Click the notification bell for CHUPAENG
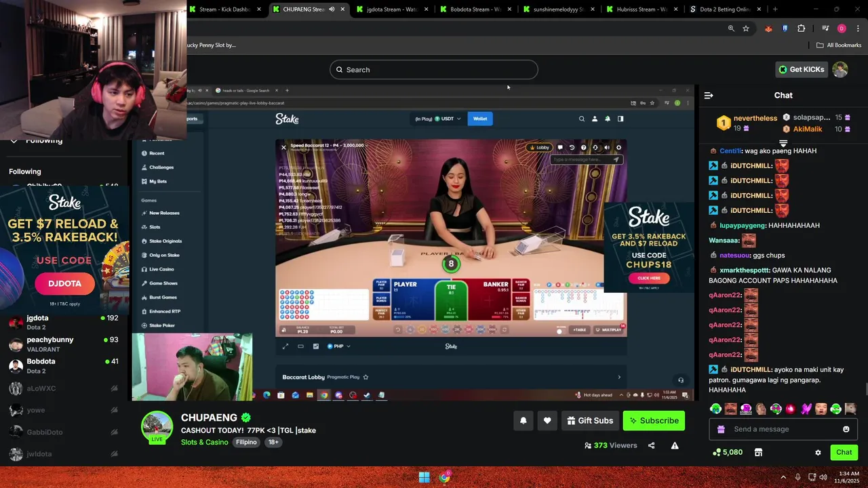This screenshot has height=488, width=868. [x=523, y=420]
